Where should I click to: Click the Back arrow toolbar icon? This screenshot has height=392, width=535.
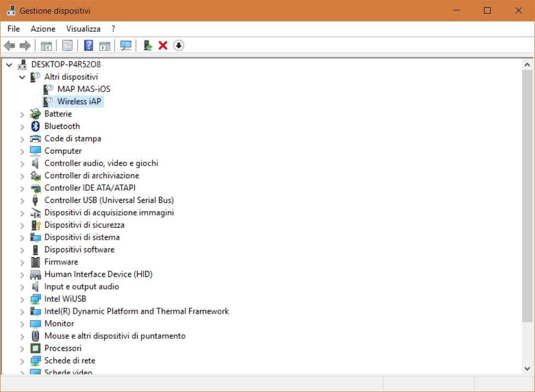(9, 46)
